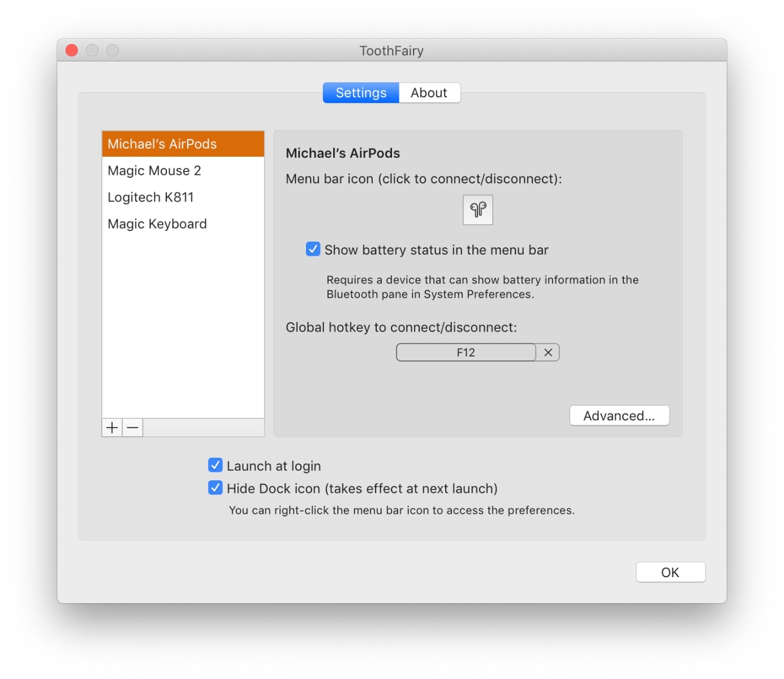Select Michael's AirPods in device list
Image resolution: width=784 pixels, height=679 pixels.
(183, 144)
